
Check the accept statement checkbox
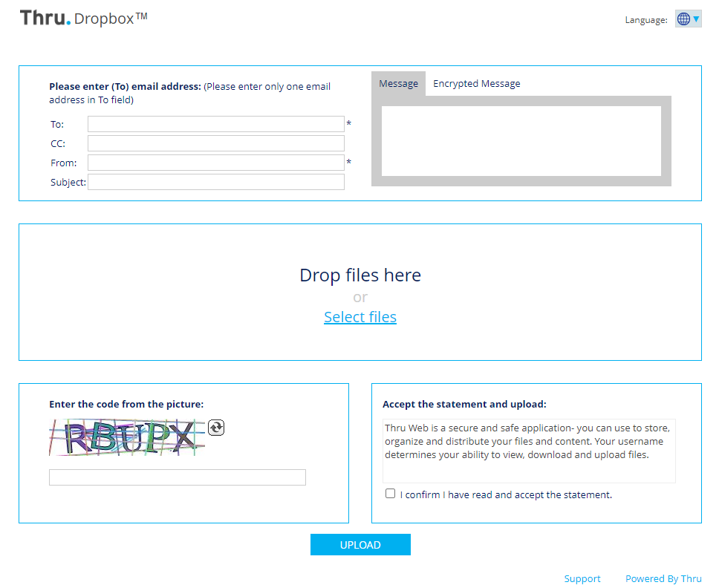tap(390, 494)
